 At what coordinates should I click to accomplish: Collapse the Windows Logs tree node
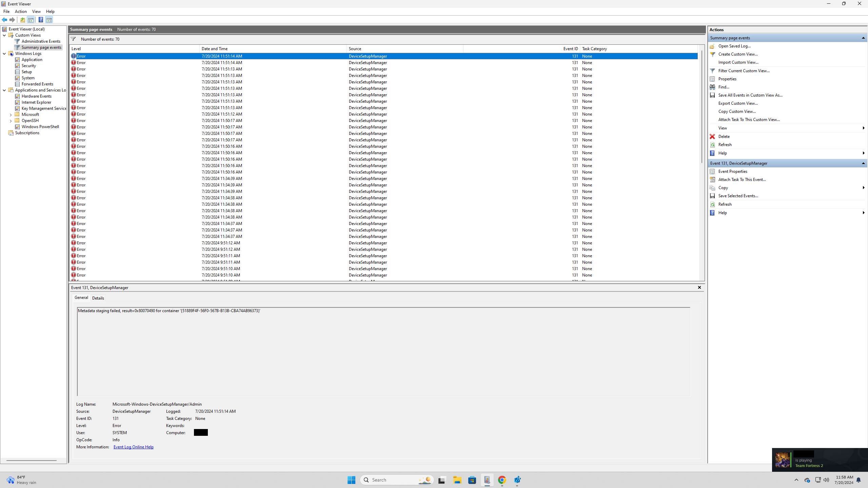click(x=4, y=54)
